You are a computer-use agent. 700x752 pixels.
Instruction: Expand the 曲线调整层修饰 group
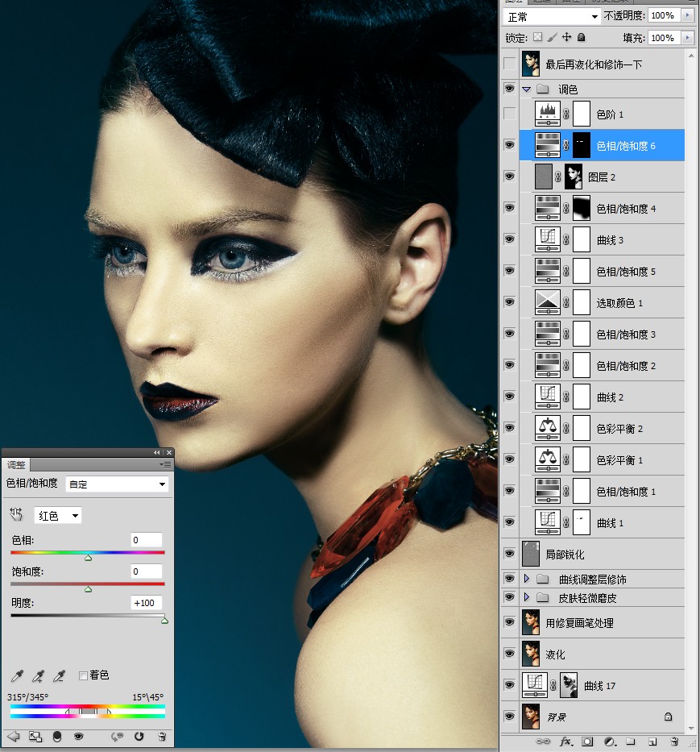click(x=527, y=579)
